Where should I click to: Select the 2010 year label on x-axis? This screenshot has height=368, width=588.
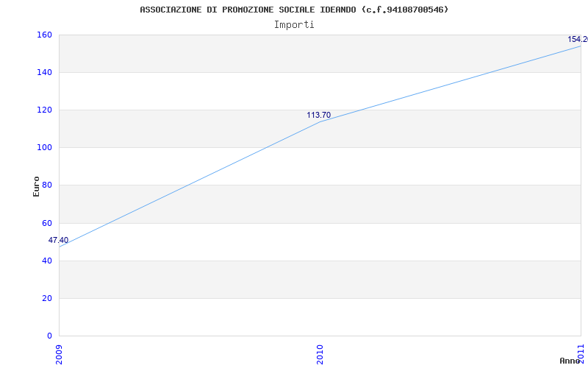(320, 355)
